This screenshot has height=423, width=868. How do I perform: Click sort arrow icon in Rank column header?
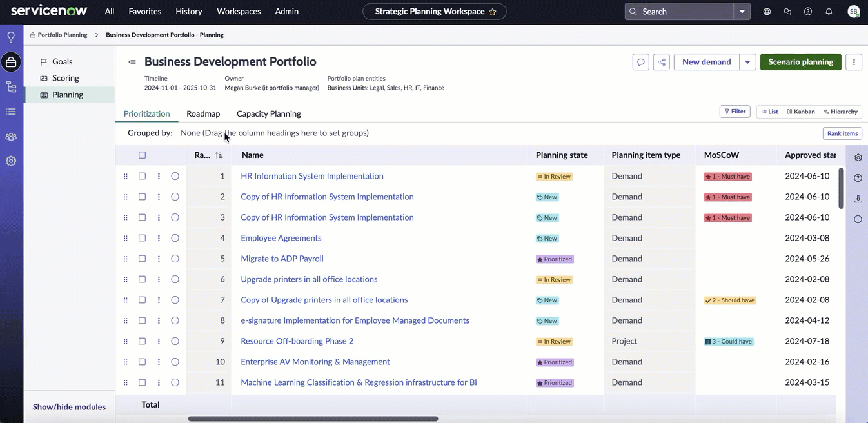click(x=219, y=155)
